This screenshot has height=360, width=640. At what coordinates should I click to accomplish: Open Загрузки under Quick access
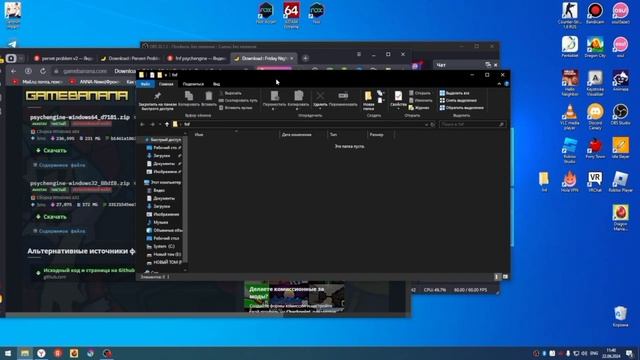[x=162, y=156]
